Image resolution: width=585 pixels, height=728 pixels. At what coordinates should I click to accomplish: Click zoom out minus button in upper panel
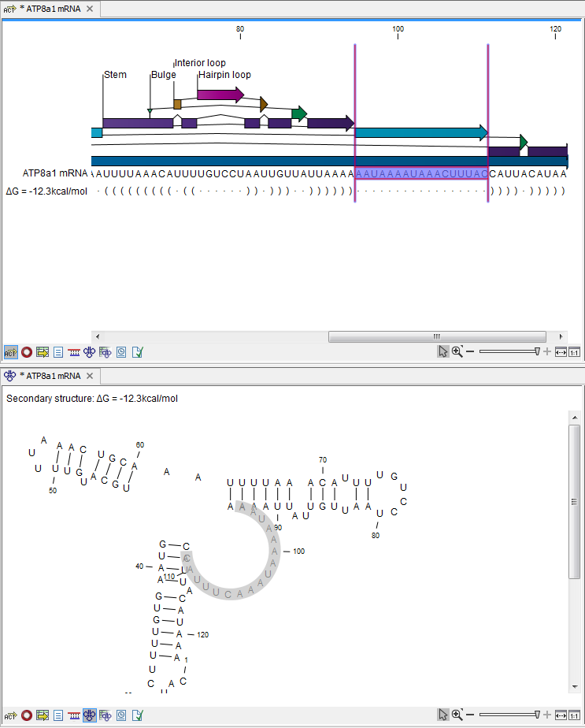tap(470, 352)
